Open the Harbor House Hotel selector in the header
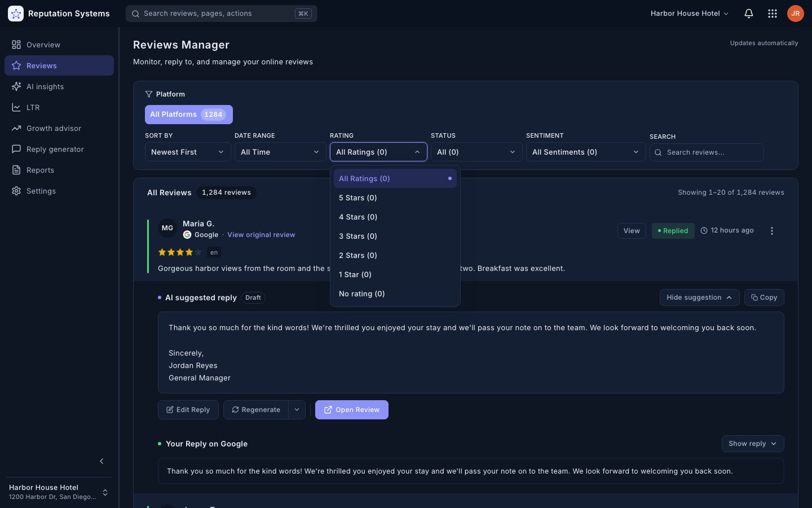This screenshot has width=812, height=508. coord(690,14)
